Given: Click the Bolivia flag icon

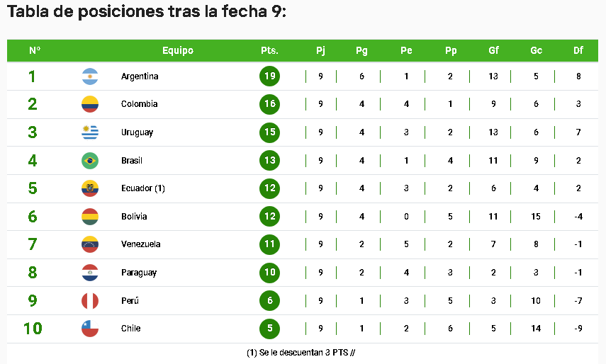Looking at the screenshot, I should 90,217.
